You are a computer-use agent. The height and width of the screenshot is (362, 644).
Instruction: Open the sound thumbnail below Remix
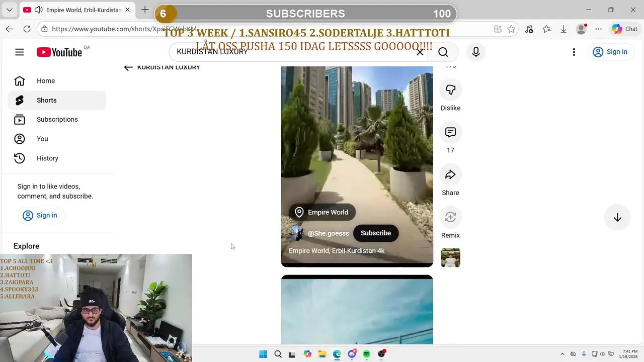pyautogui.click(x=450, y=257)
